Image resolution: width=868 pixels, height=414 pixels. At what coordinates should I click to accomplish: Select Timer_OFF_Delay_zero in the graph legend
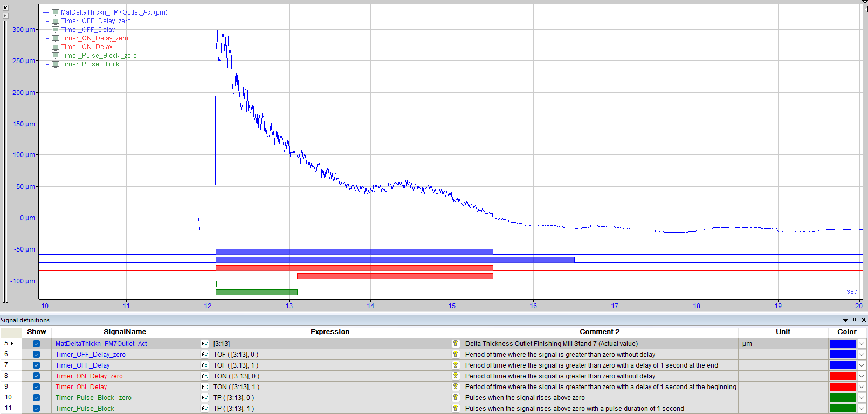pos(95,21)
